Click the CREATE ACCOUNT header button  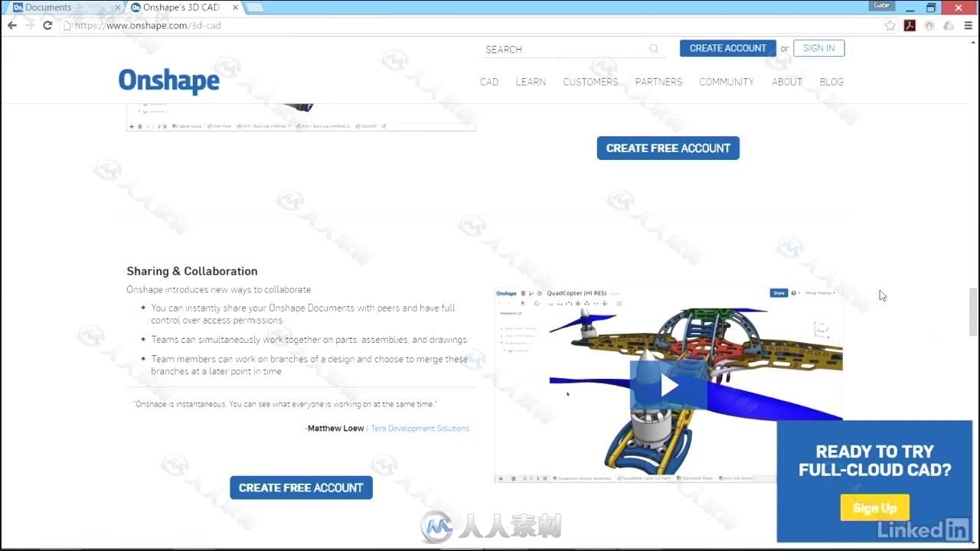point(728,48)
